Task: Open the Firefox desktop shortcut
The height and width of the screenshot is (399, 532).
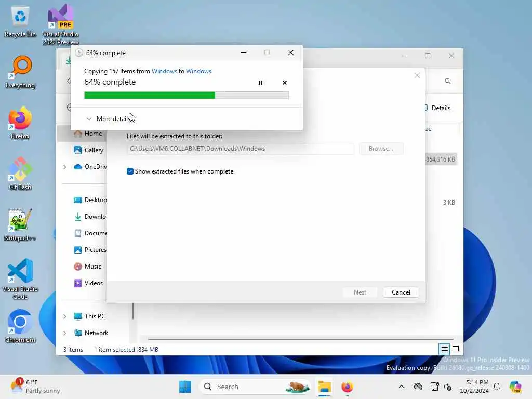Action: tap(20, 123)
